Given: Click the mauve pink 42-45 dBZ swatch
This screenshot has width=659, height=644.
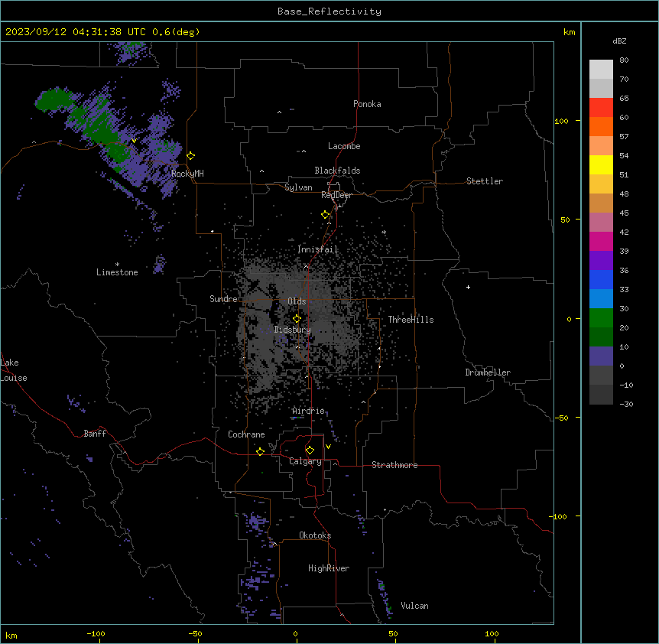Looking at the screenshot, I should 601,222.
